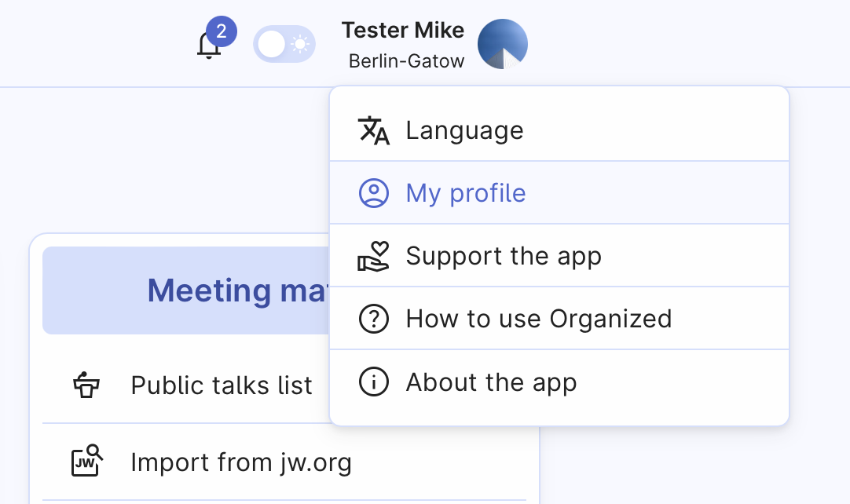The height and width of the screenshot is (504, 850).
Task: Select Language from the account menu
Action: pos(464,130)
